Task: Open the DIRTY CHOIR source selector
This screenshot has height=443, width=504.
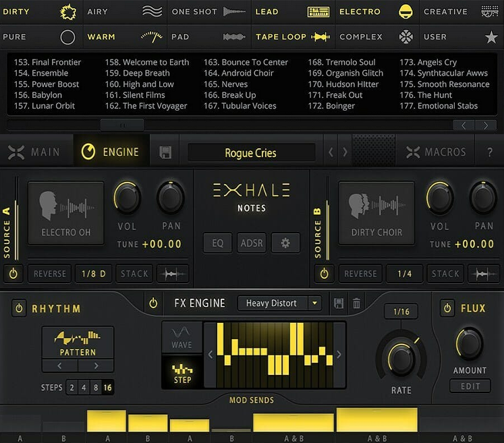Action: pos(376,213)
